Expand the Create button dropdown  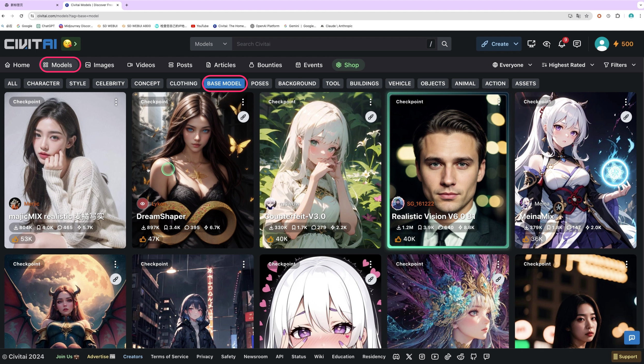coord(516,44)
